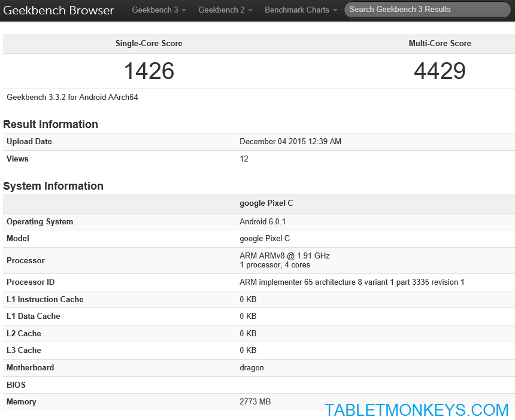Click the Upload Date label
The width and height of the screenshot is (515, 420).
tap(29, 141)
